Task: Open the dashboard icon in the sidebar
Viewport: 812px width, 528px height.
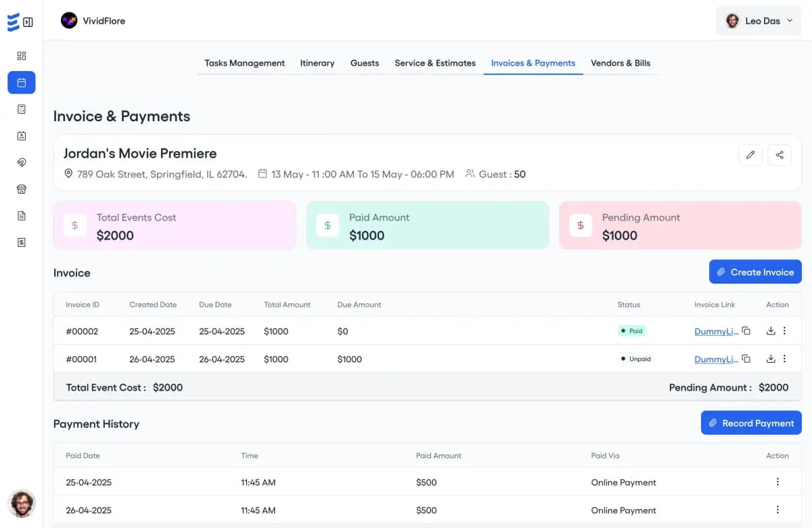Action: (x=21, y=56)
